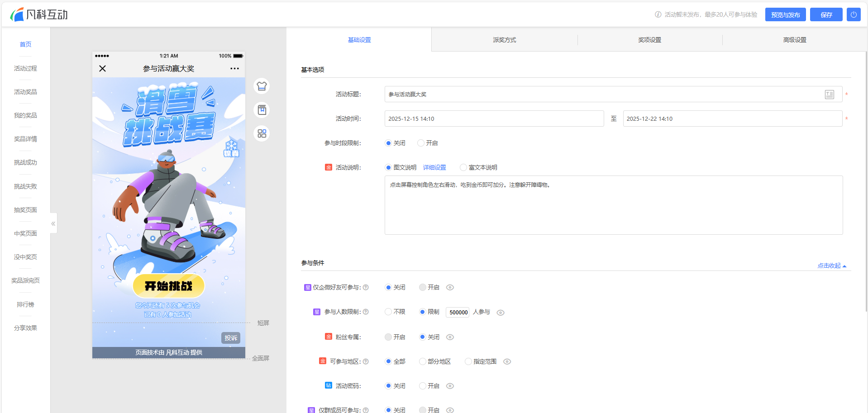Open 奖项设置 tab
This screenshot has height=413, width=868.
[649, 40]
